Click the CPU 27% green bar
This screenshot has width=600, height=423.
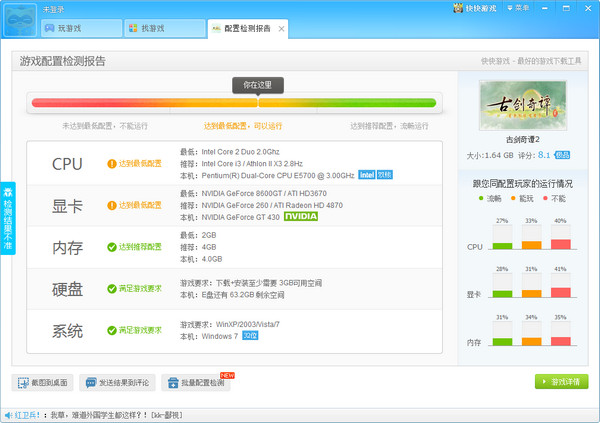[502, 246]
